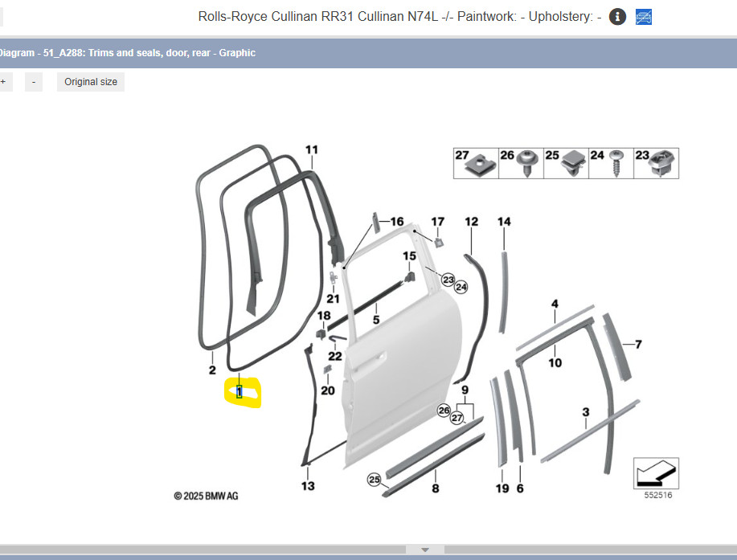Click part number 5 callout

coord(376,320)
